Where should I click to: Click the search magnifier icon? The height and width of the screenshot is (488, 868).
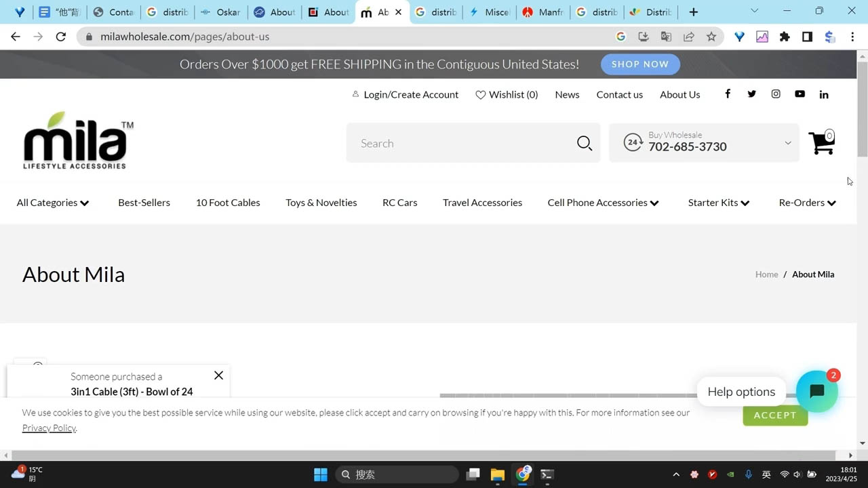click(585, 143)
